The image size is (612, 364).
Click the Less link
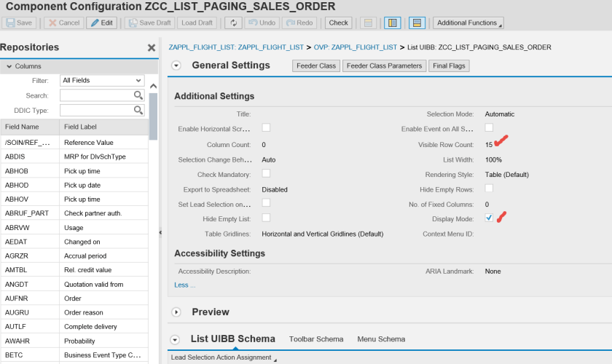184,285
